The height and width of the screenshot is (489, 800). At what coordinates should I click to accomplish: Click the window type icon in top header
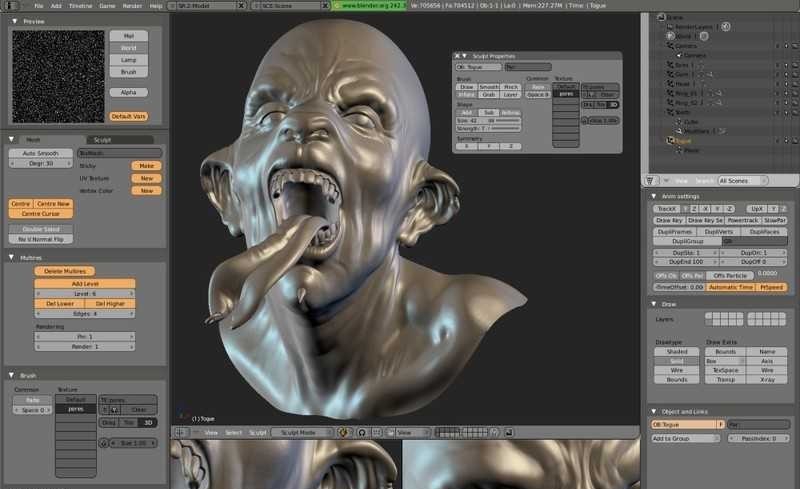11,6
